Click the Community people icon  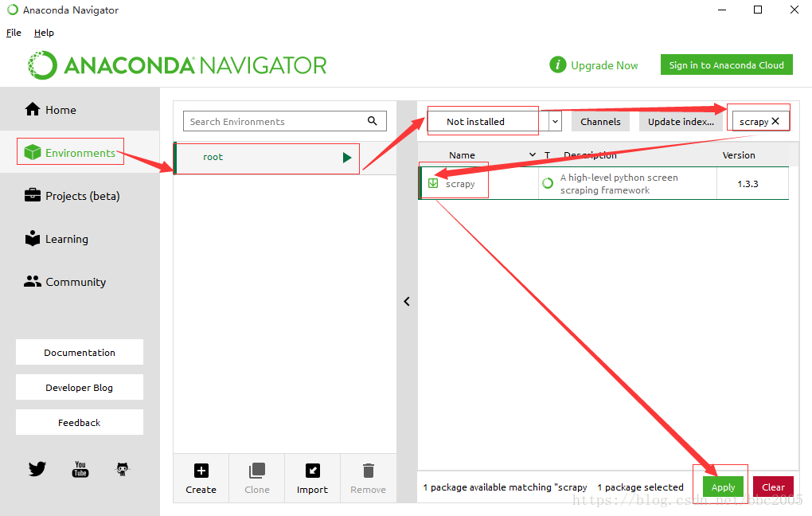click(33, 281)
